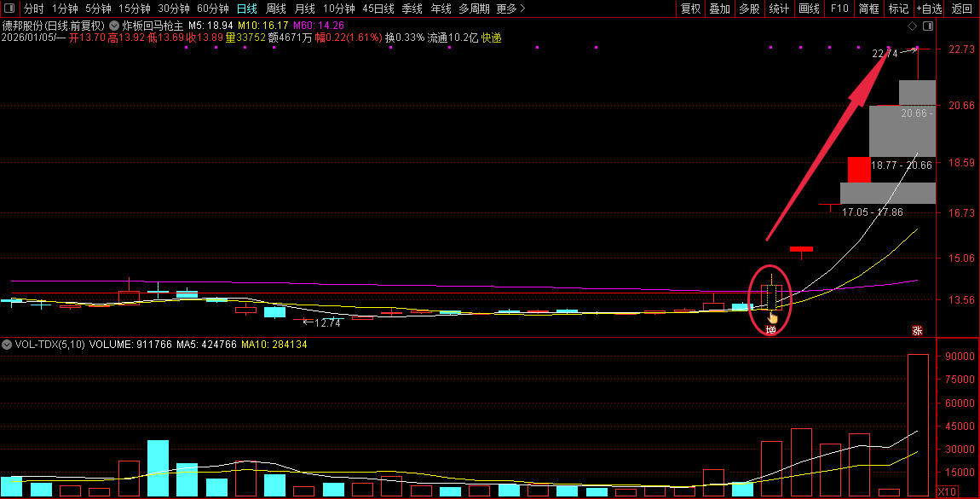Click the 涨 marker at chart bottom right

[917, 331]
